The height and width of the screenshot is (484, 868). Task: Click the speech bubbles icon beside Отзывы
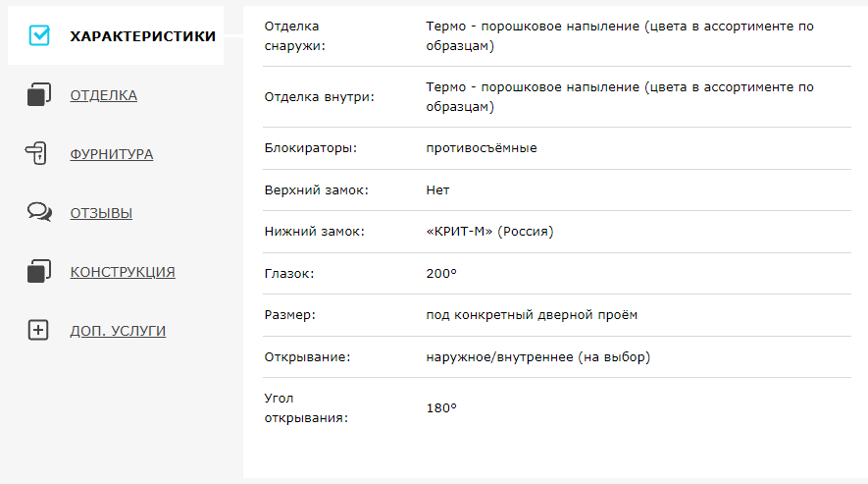point(39,213)
